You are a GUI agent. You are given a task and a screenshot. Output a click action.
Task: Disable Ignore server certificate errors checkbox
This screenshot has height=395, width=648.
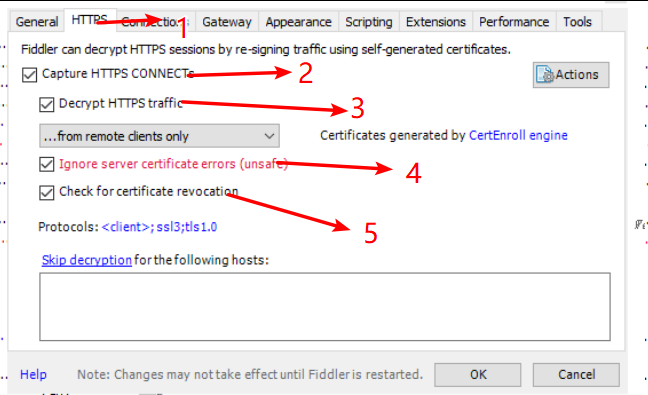[47, 164]
